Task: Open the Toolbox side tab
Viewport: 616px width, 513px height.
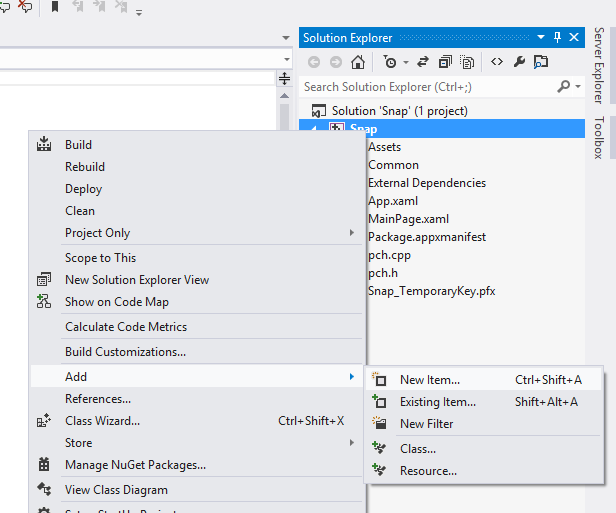Action: (599, 138)
